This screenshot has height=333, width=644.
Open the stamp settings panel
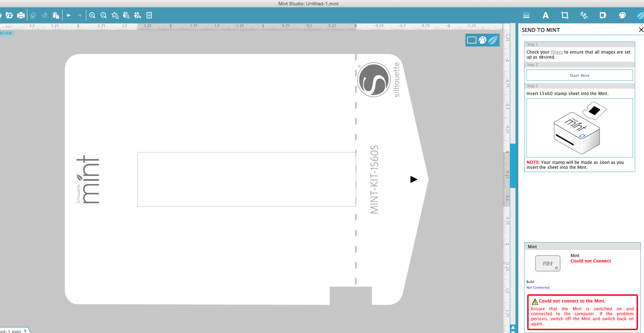pos(603,15)
